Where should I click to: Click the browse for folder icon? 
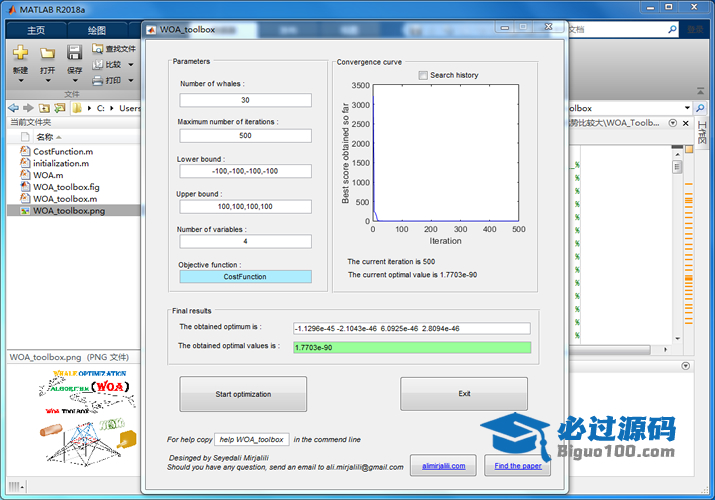(61, 107)
